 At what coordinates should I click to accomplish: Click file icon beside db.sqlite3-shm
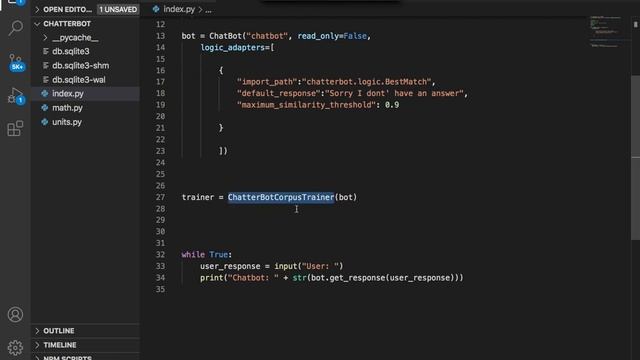[45, 66]
